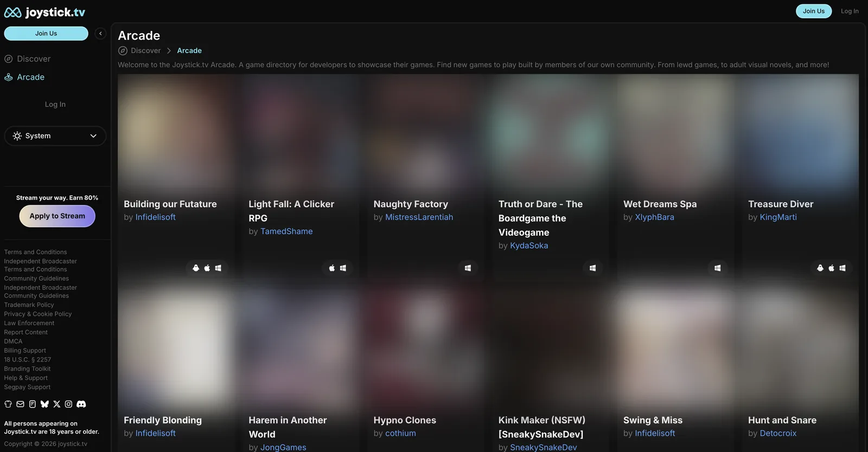This screenshot has width=868, height=452.
Task: Open author cothium's profile link
Action: [400, 434]
